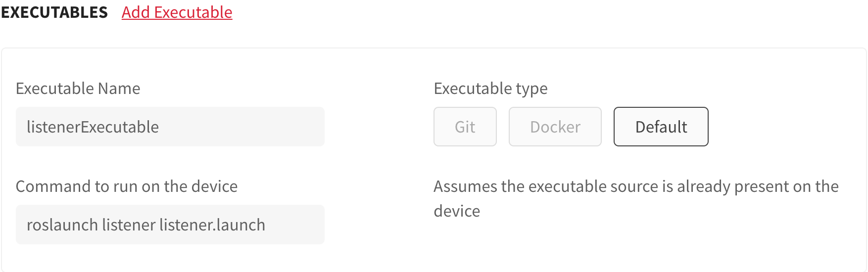This screenshot has width=868, height=272.
Task: Click the word 'device' ending the description
Action: [457, 211]
